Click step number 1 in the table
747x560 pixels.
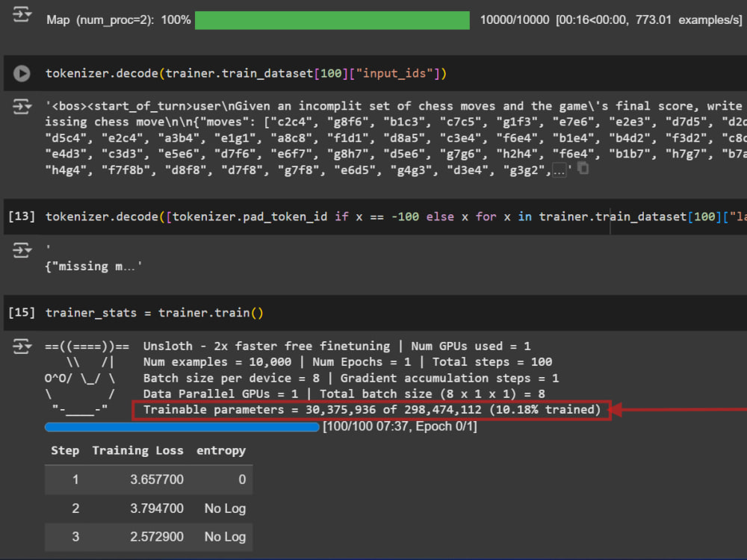click(x=75, y=479)
